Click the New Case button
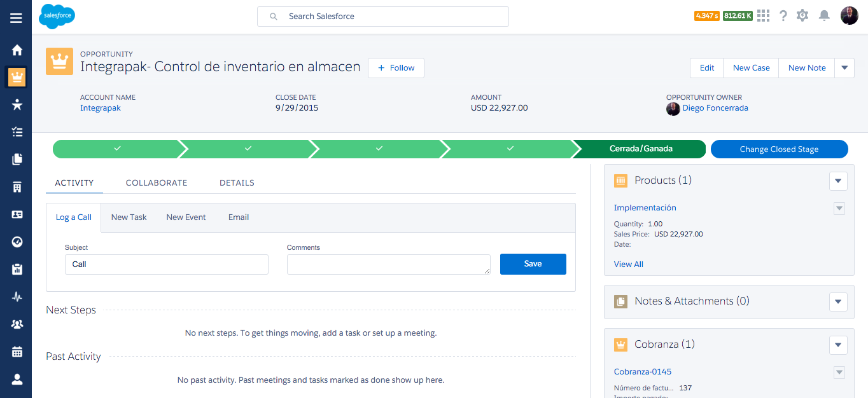The image size is (868, 398). tap(751, 68)
